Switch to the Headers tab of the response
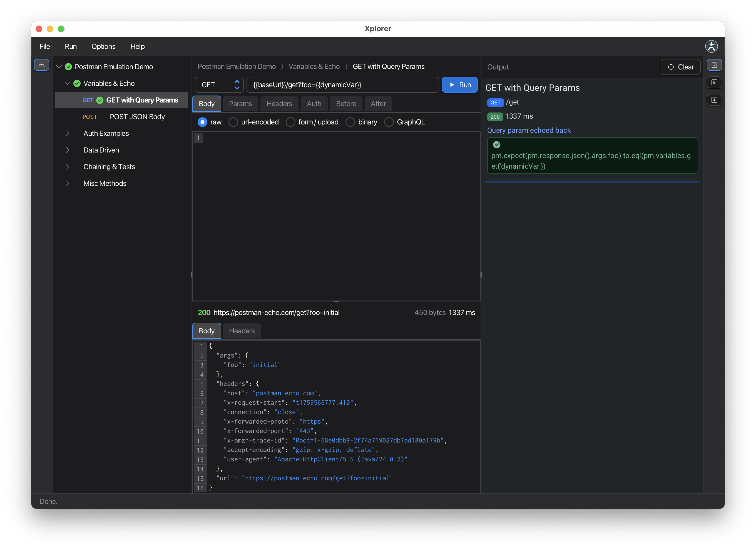Viewport: 756px width, 550px height. click(241, 331)
